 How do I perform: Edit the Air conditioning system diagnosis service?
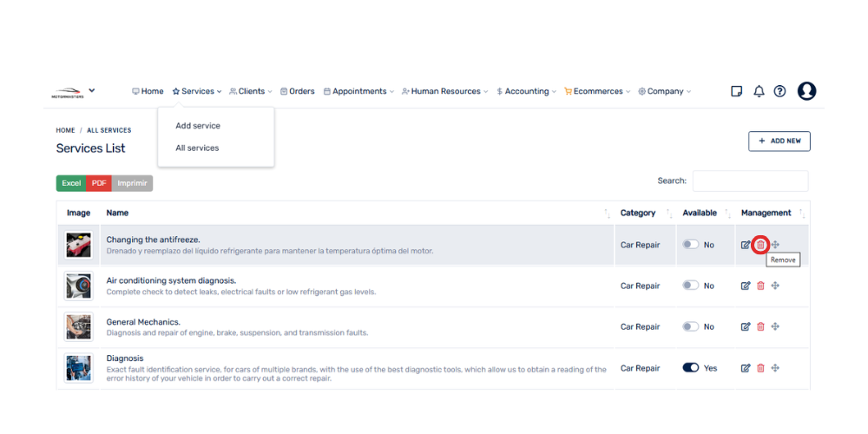point(746,286)
